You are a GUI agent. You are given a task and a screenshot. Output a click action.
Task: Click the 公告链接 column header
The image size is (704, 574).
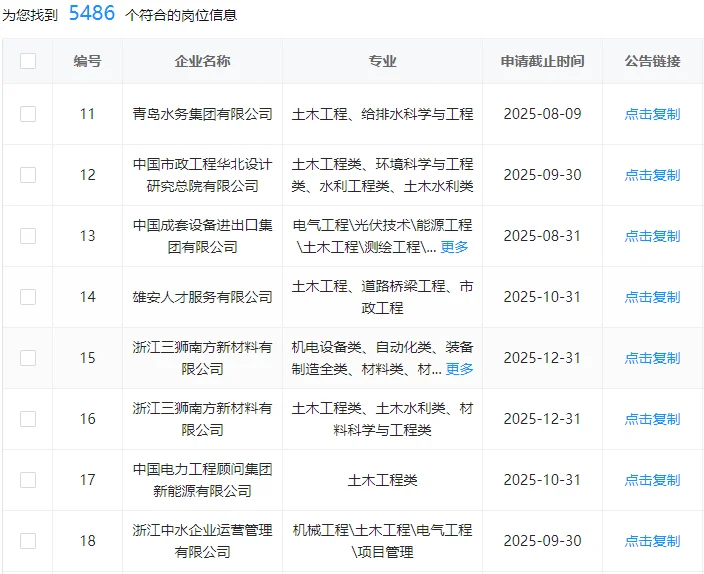click(652, 61)
